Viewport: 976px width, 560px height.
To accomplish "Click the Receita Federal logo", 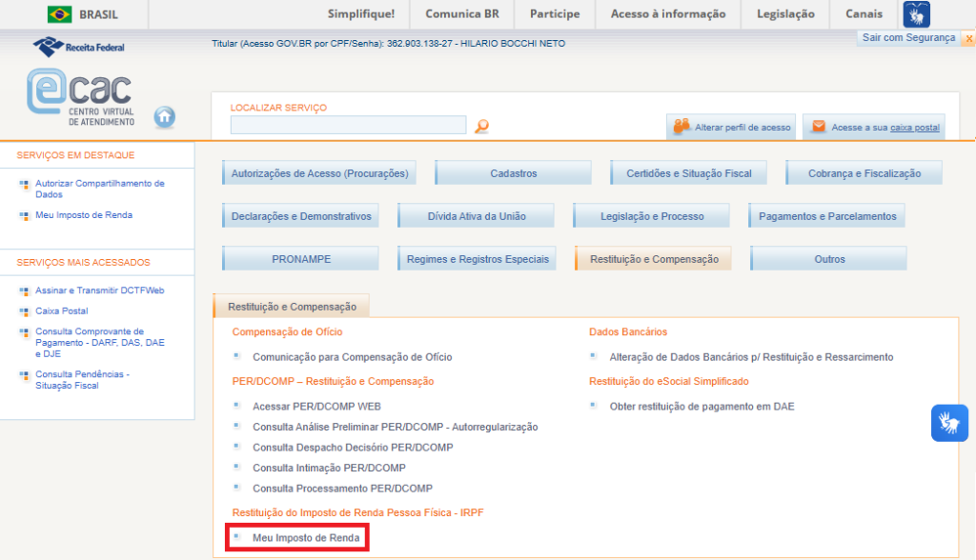I will (78, 47).
